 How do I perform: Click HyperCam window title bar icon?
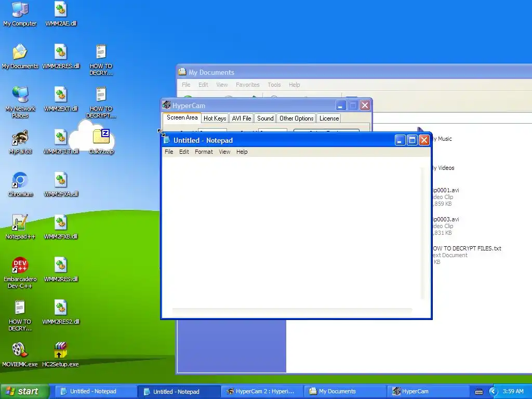point(166,105)
